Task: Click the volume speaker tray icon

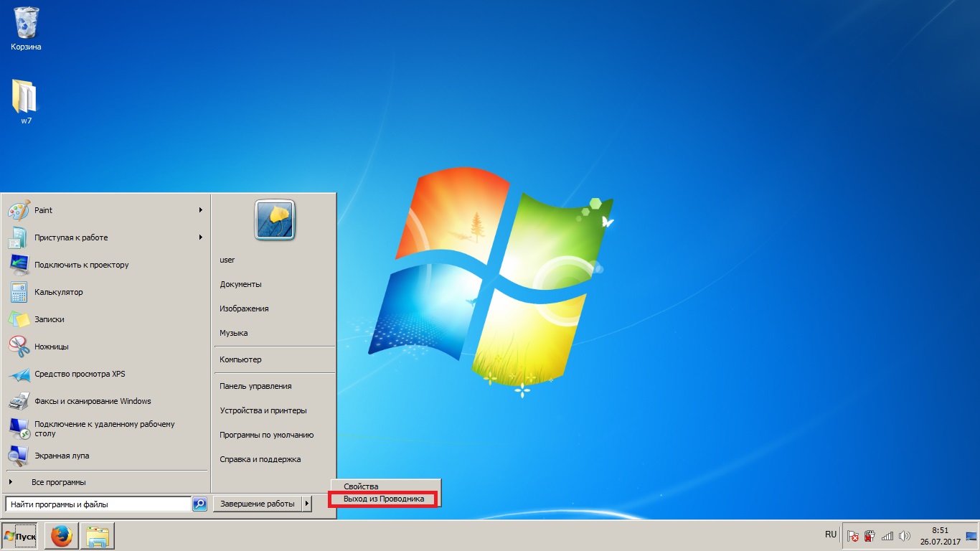Action: click(x=905, y=536)
